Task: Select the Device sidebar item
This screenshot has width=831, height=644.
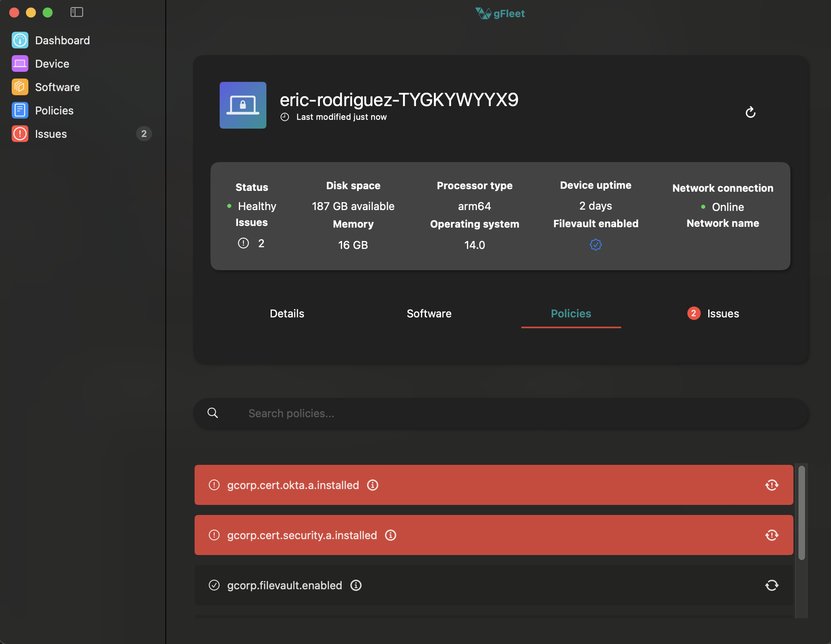Action: 52,64
